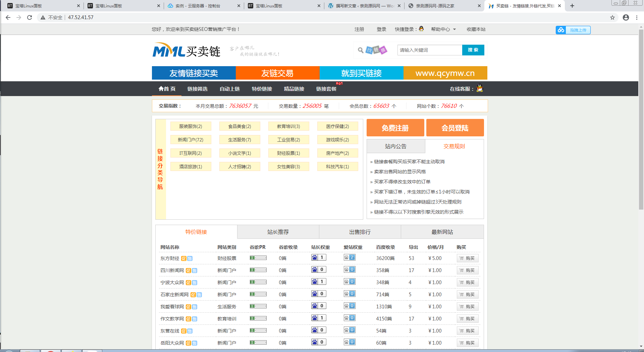The width and height of the screenshot is (644, 352).
Task: Open the Chrome profile avatar icon
Action: (x=626, y=17)
